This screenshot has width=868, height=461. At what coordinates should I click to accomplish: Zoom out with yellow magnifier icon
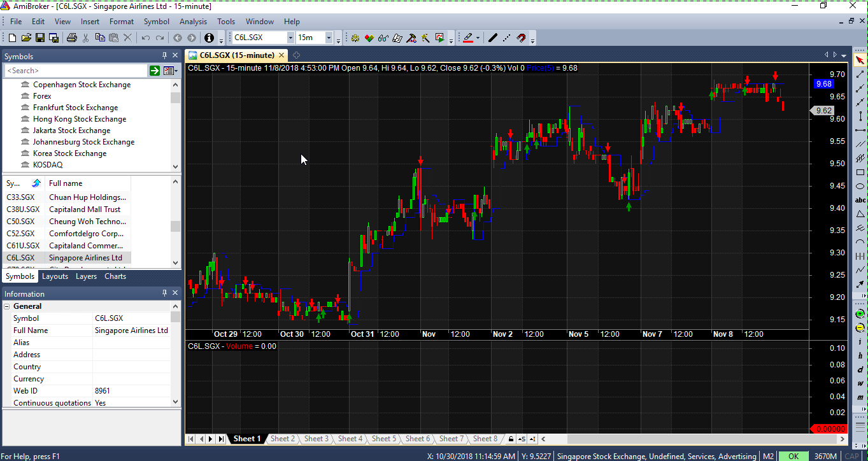860,329
